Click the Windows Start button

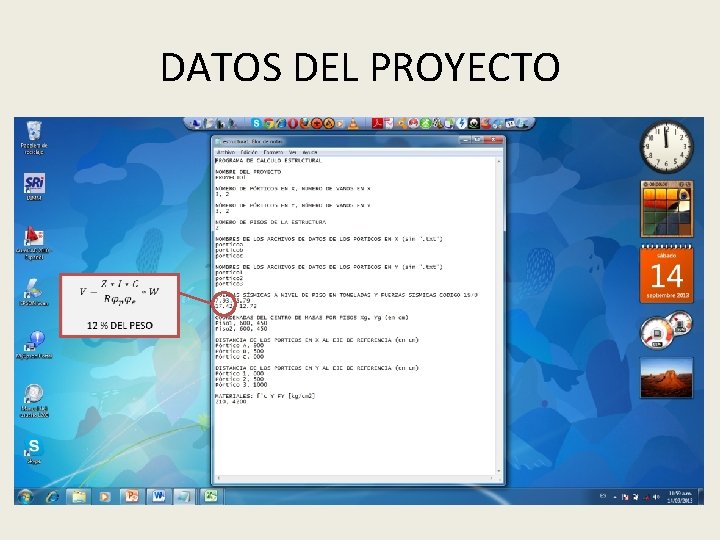click(x=25, y=496)
